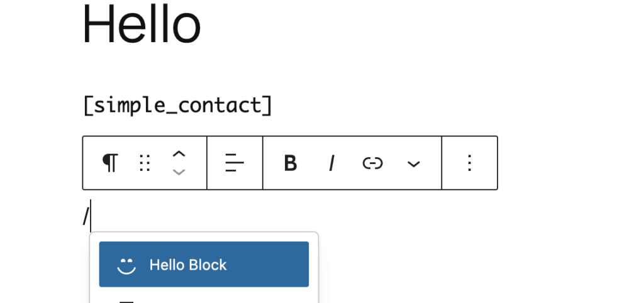Toggle bold formatting
This screenshot has width=644, height=303.
(290, 163)
